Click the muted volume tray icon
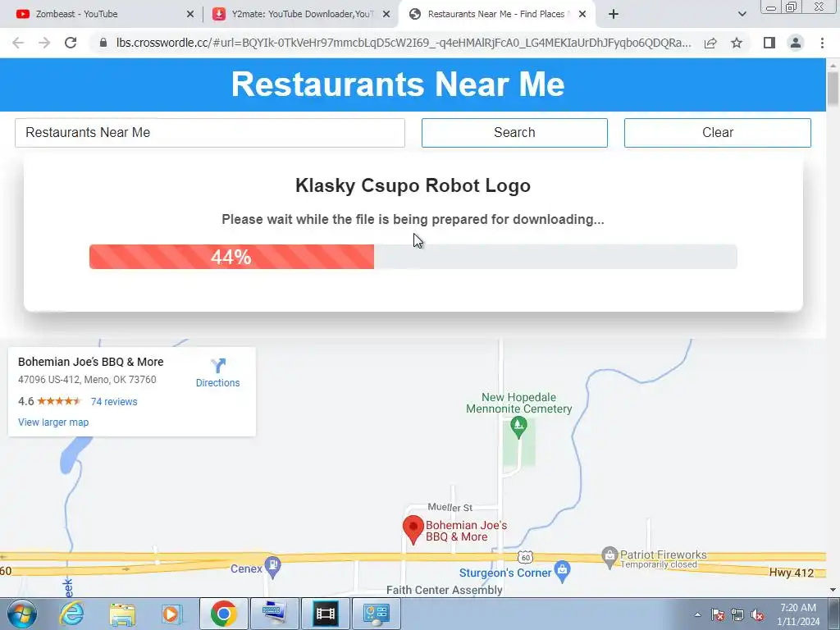This screenshot has width=840, height=630. pos(757,614)
